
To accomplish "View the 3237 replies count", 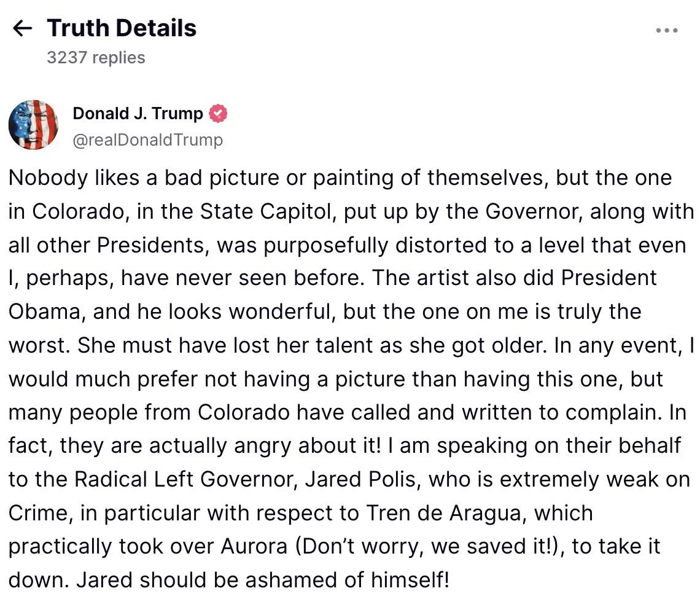I will point(96,58).
